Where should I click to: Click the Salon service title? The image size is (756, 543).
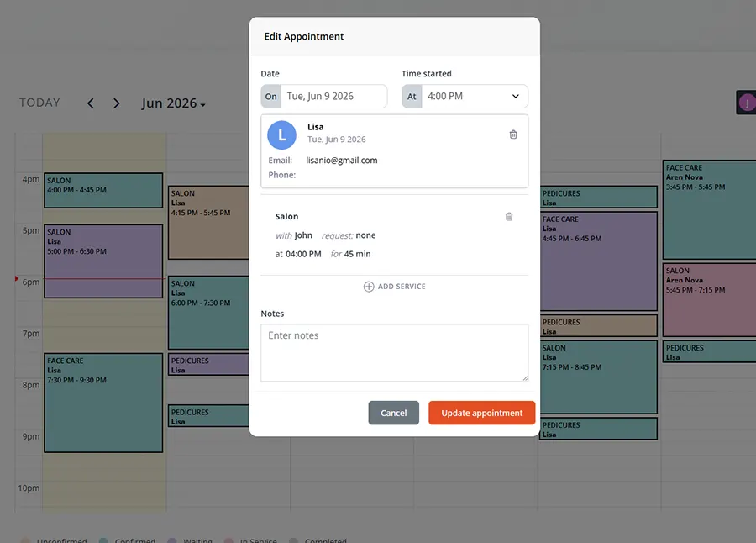[x=287, y=217]
